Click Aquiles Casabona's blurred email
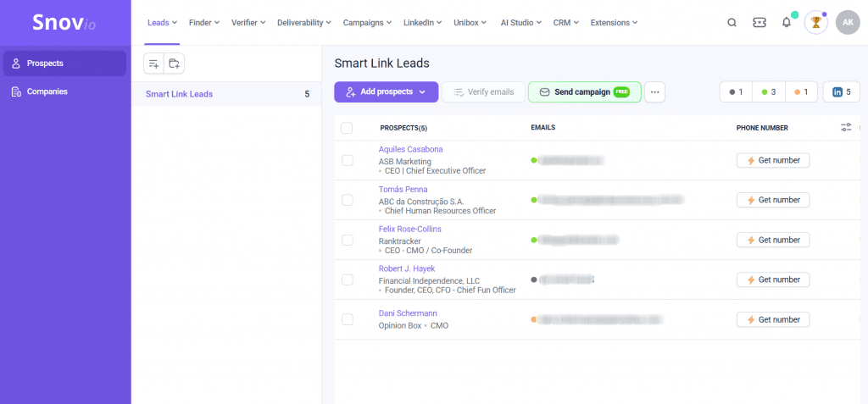Image resolution: width=868 pixels, height=404 pixels. [x=570, y=160]
